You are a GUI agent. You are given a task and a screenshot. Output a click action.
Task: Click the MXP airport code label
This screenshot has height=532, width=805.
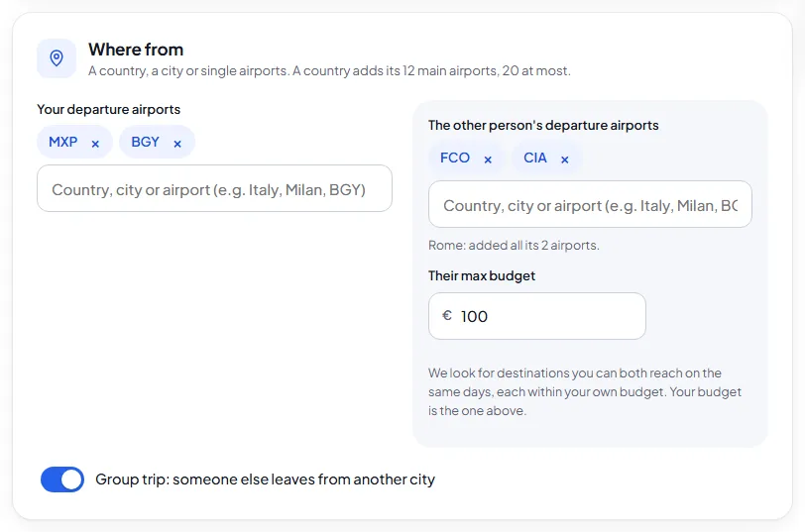tap(63, 142)
